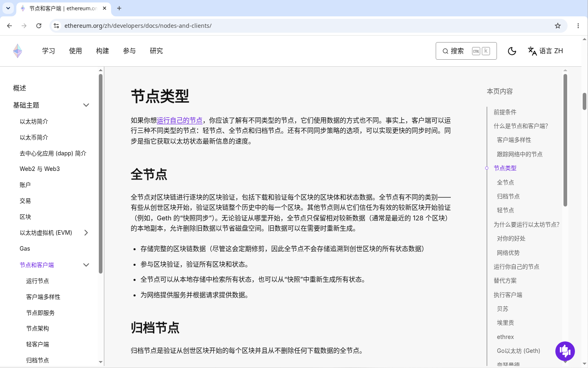
Task: Toggle dark mode moon icon
Action: 512,51
